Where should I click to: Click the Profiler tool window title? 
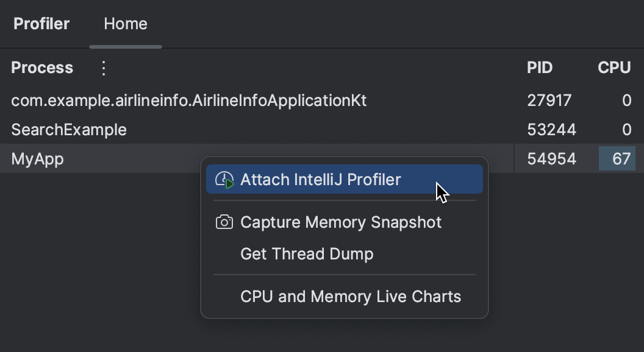click(x=41, y=24)
